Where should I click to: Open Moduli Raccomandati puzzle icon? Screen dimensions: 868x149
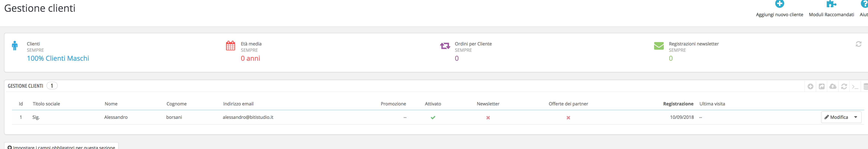click(x=831, y=4)
